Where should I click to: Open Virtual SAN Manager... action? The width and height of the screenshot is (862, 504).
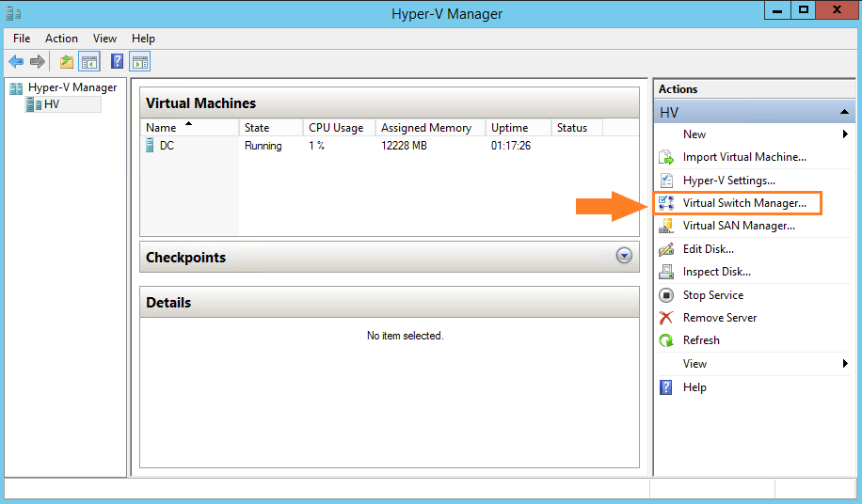click(739, 226)
